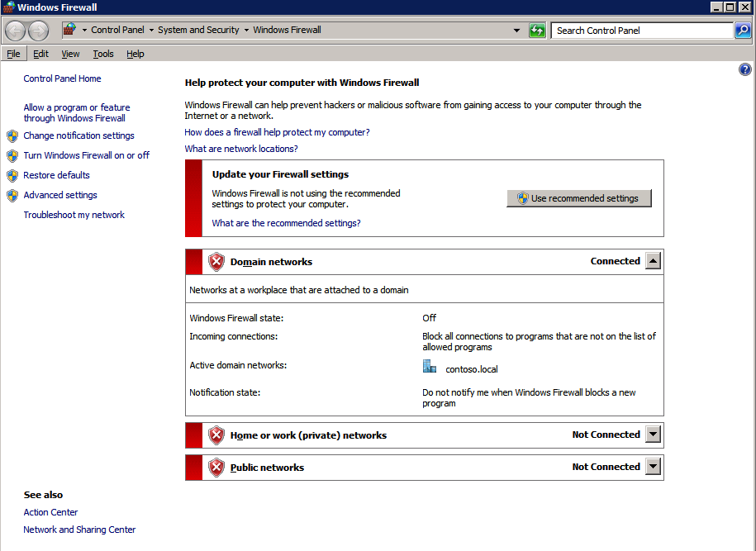Click the Incoming connections label
Viewport: 756px width, 551px height.
[233, 336]
